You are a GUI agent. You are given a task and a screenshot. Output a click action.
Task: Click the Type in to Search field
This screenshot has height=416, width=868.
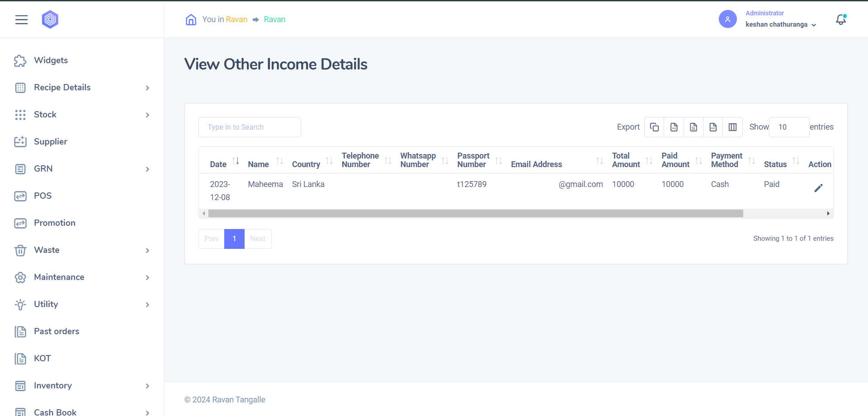click(250, 127)
